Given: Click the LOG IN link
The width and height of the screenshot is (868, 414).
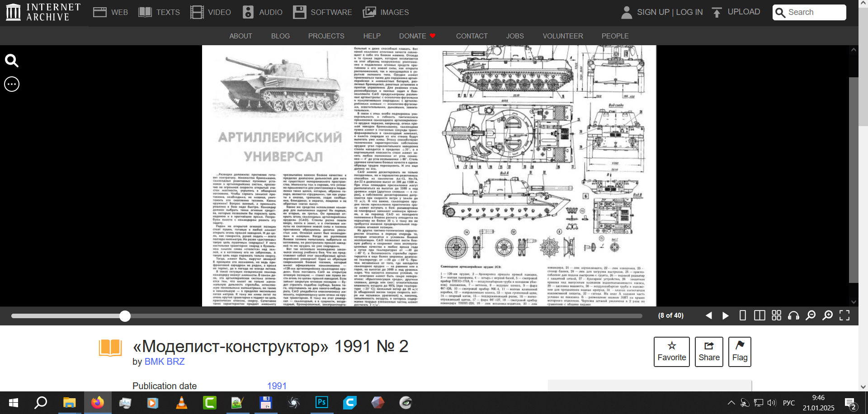Looking at the screenshot, I should (x=689, y=12).
